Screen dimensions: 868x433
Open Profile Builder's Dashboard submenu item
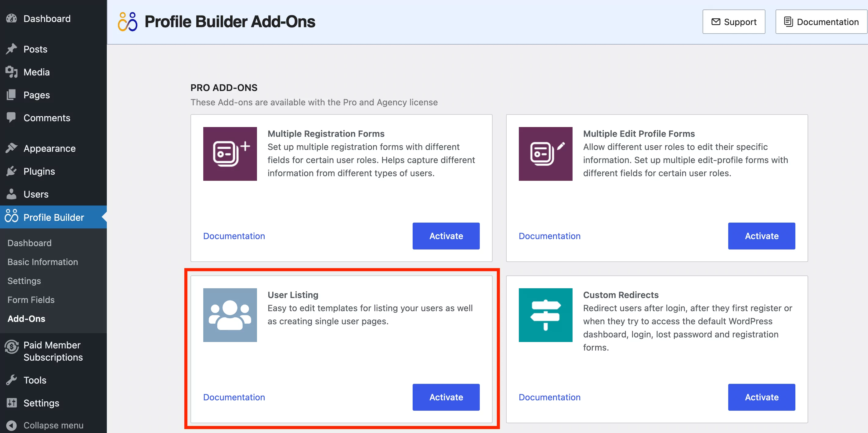coord(29,243)
